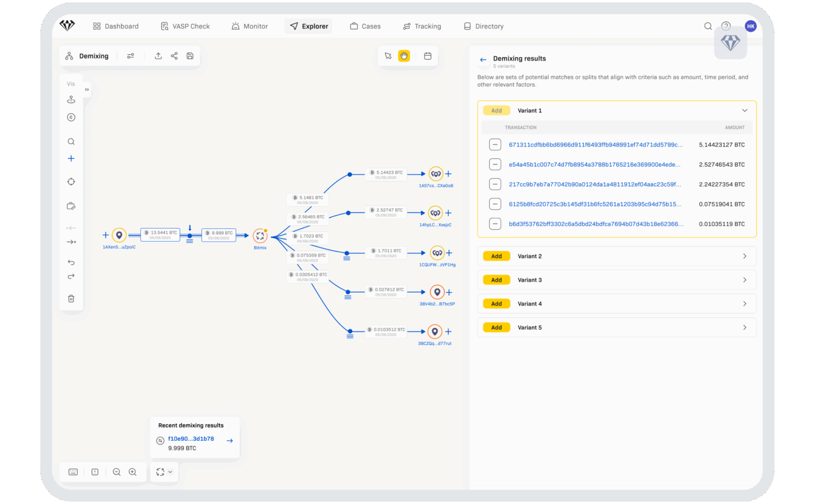Click the search icon in the left sidebar
Image resolution: width=816 pixels, height=504 pixels.
(71, 141)
